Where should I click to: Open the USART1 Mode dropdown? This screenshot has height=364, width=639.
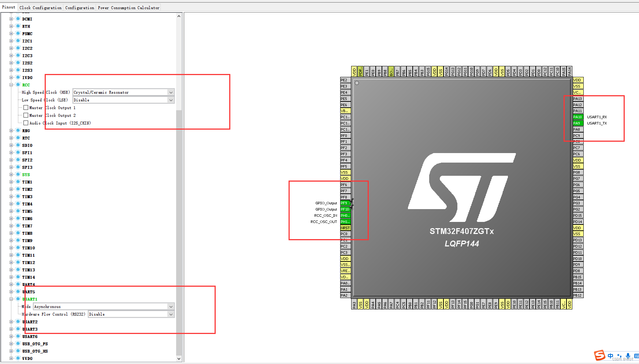171,307
